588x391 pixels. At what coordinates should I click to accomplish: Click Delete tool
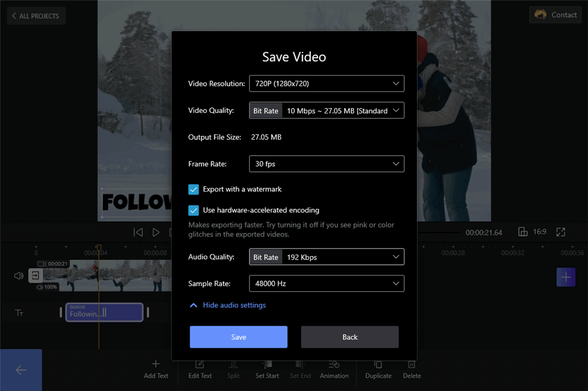(x=412, y=369)
